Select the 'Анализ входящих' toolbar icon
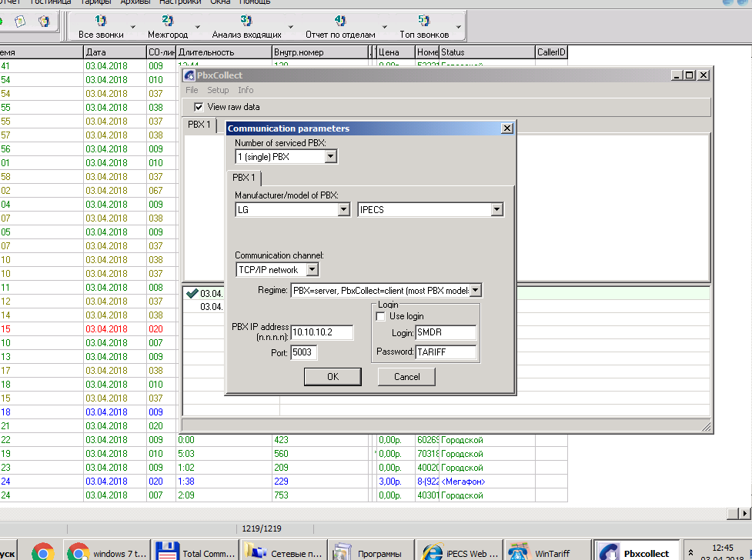This screenshot has height=560, width=752. [246, 21]
